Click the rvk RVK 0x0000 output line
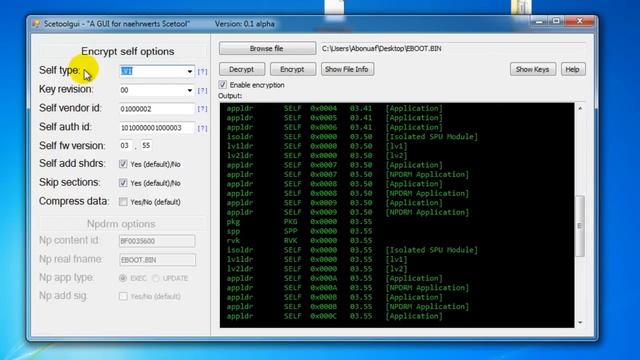 299,240
